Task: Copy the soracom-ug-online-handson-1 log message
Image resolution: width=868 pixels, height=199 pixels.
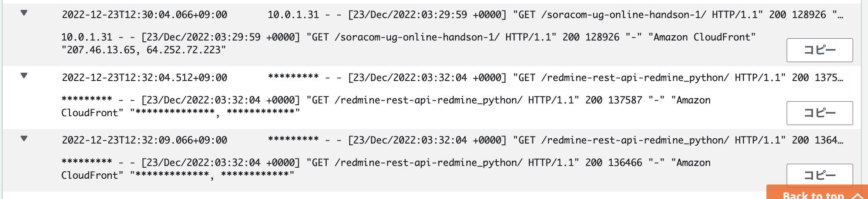Action: [x=819, y=50]
